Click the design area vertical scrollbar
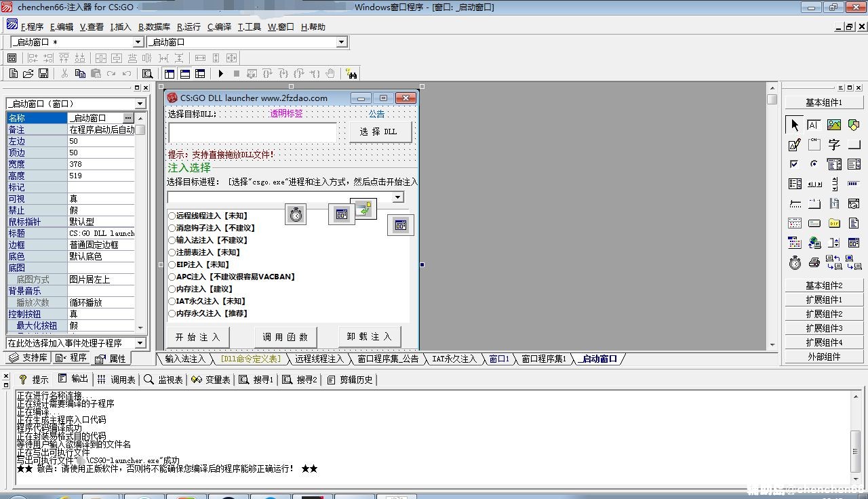Screen dimensions: 868x499 pos(772,217)
